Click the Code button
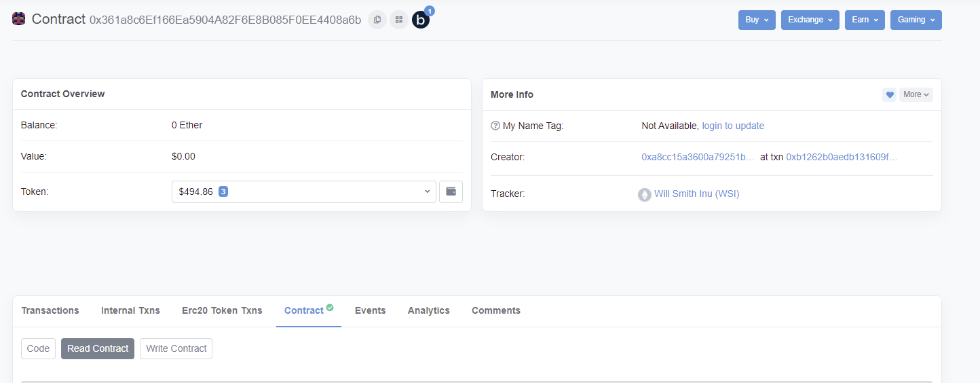This screenshot has width=980, height=383. tap(38, 348)
